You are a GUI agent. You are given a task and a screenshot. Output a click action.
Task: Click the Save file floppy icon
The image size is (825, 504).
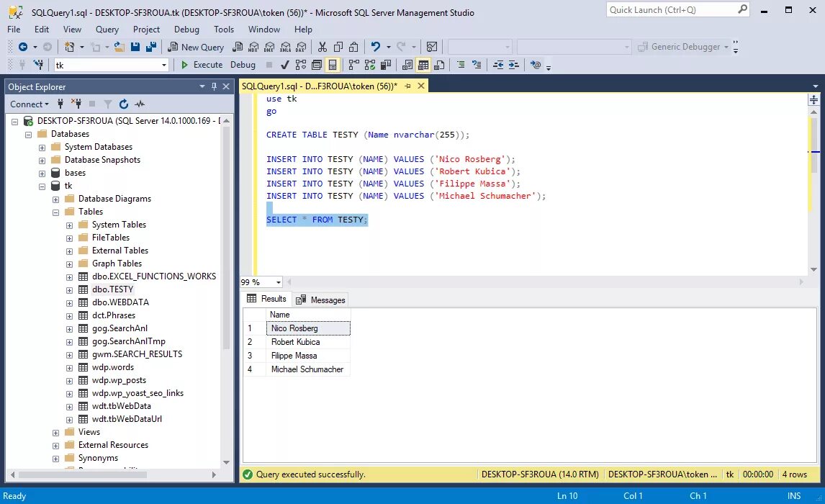[135, 47]
